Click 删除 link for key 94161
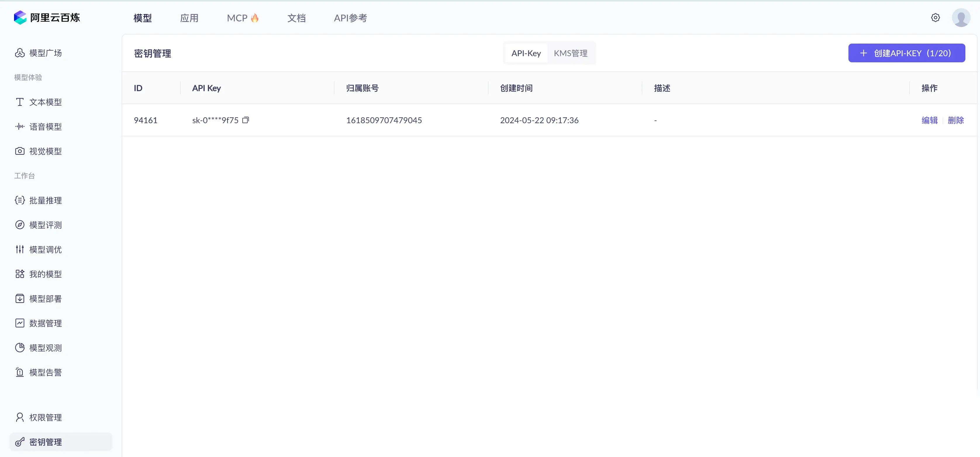The width and height of the screenshot is (980, 457). 955,120
